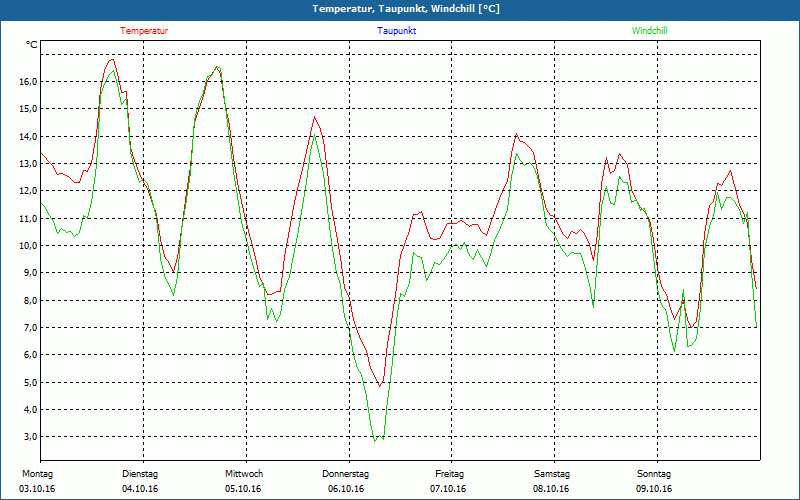The width and height of the screenshot is (800, 500).
Task: Click the date 03.10.16
Action: click(x=37, y=489)
